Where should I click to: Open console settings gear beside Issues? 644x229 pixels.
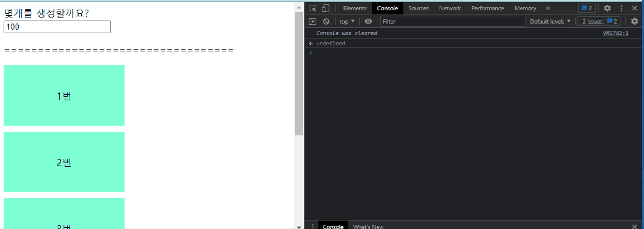634,21
